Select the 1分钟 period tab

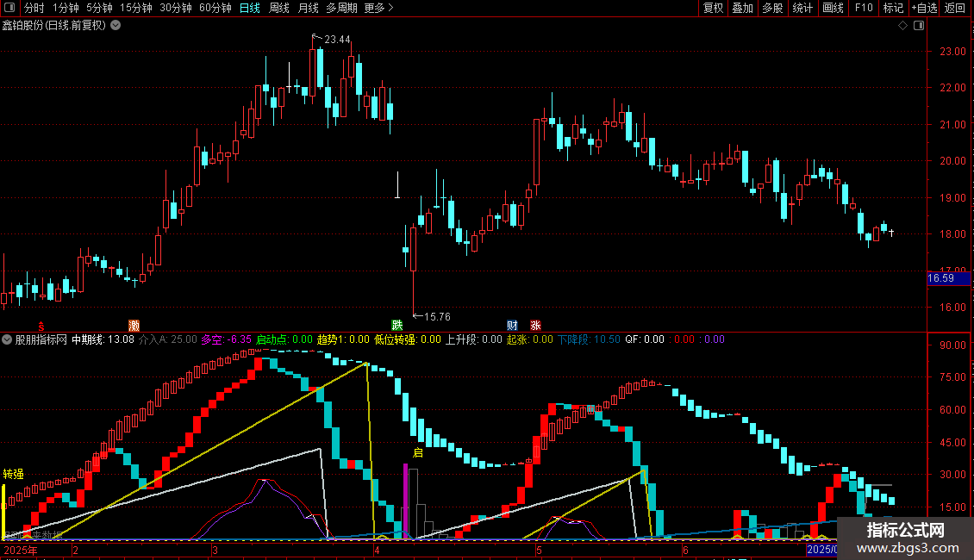pyautogui.click(x=66, y=8)
